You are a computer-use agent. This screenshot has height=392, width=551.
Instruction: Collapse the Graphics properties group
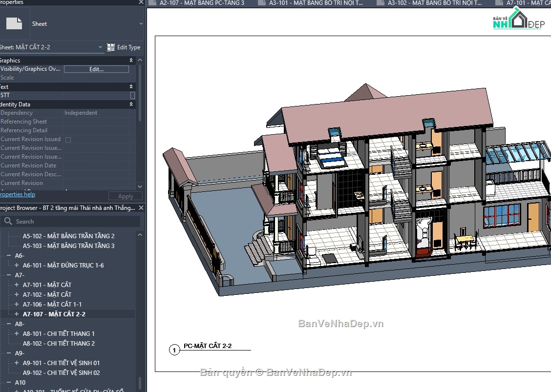click(131, 61)
